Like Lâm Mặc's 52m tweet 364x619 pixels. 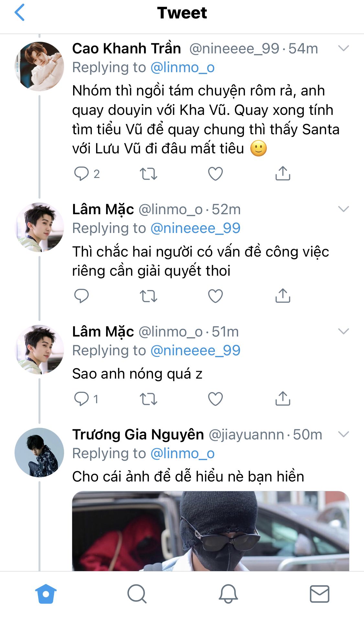pyautogui.click(x=215, y=296)
